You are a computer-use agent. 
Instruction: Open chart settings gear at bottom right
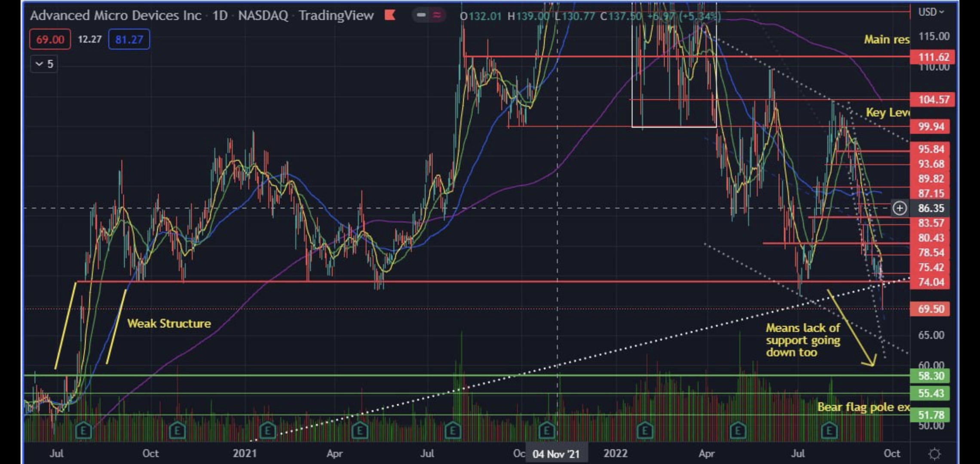[934, 454]
